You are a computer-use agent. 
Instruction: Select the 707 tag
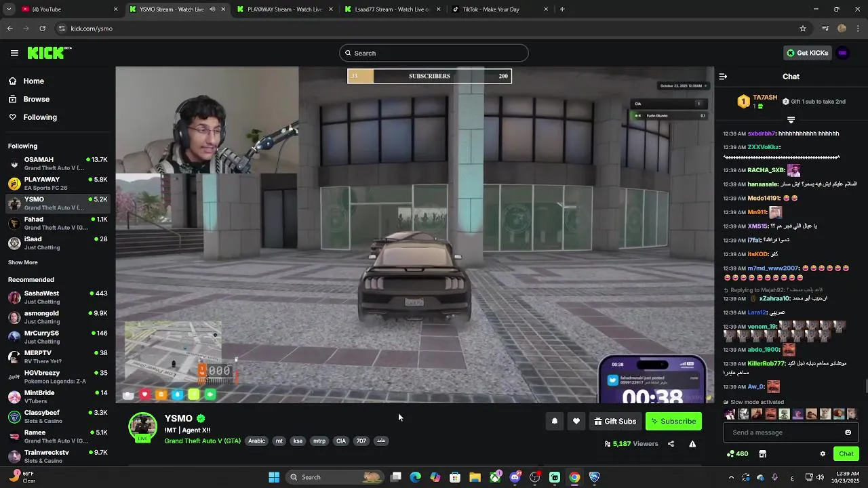click(361, 441)
